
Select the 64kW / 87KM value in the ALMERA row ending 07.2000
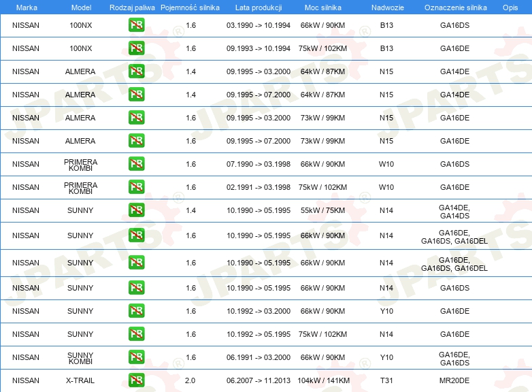pyautogui.click(x=322, y=95)
